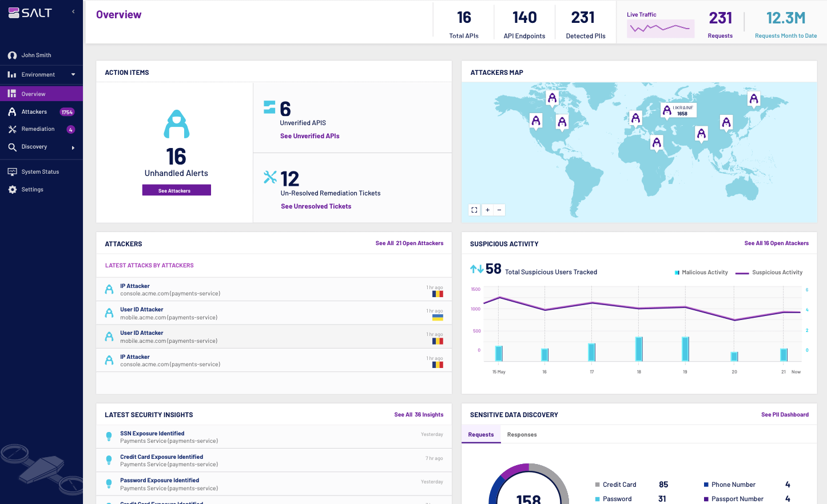Click the See Attackers button
Image resolution: width=827 pixels, height=504 pixels.
coord(176,190)
